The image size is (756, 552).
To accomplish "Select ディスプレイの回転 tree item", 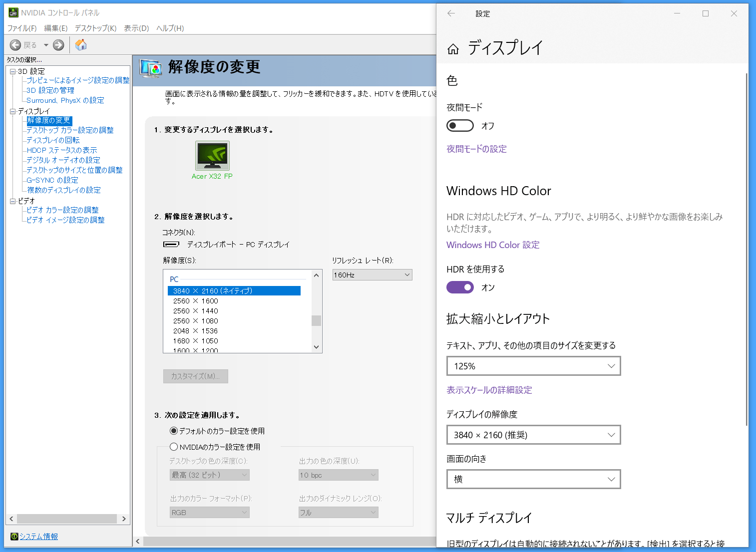I will 53,140.
